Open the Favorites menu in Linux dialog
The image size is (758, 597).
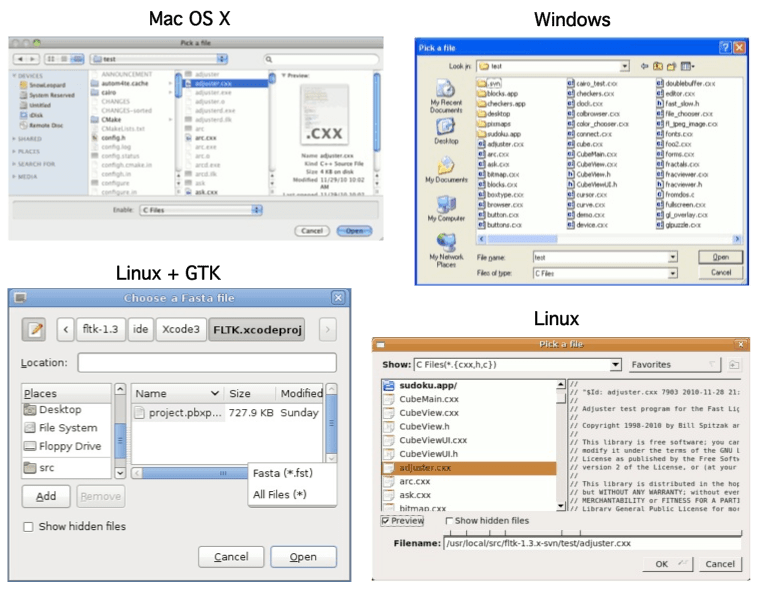(x=674, y=364)
